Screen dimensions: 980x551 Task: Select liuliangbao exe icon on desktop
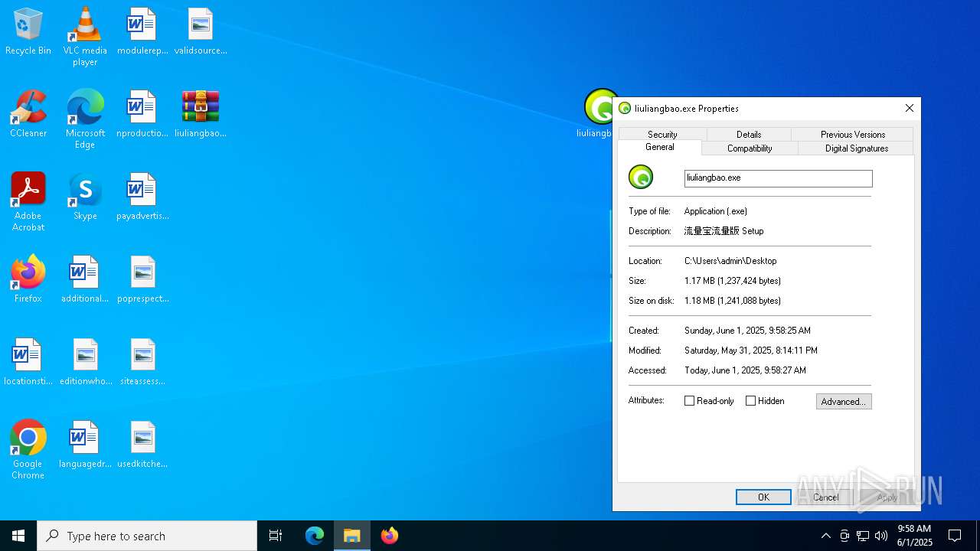click(x=599, y=113)
